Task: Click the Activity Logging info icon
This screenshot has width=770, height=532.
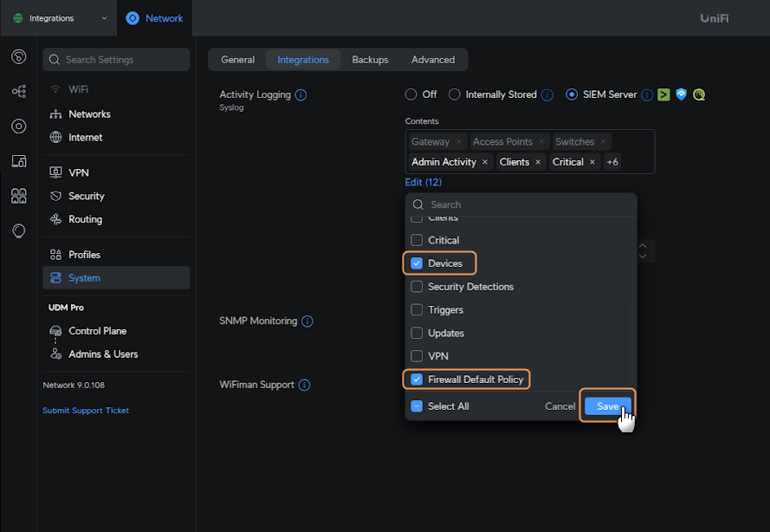Action: click(x=301, y=95)
